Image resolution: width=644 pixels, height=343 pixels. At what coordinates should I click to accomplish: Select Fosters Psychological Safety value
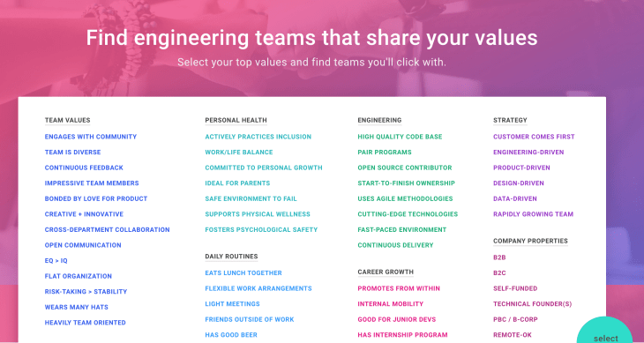click(261, 230)
